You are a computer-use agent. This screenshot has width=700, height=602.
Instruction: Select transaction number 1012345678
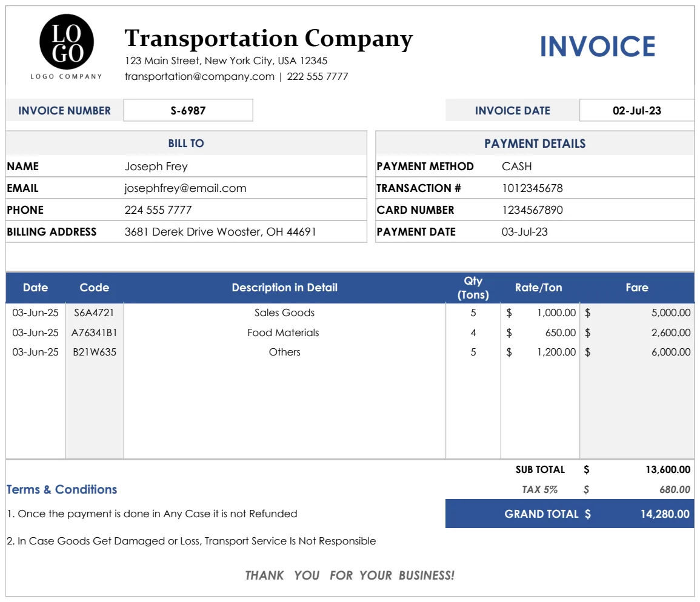click(x=532, y=188)
